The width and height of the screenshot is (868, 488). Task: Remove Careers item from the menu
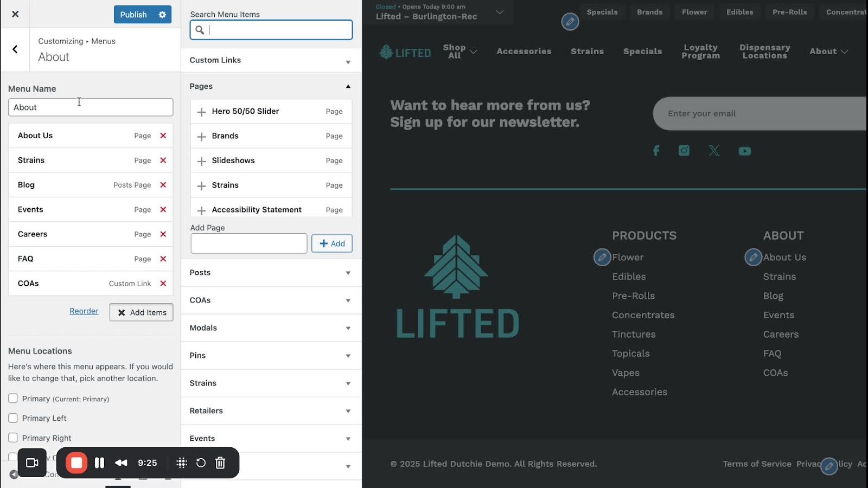163,234
